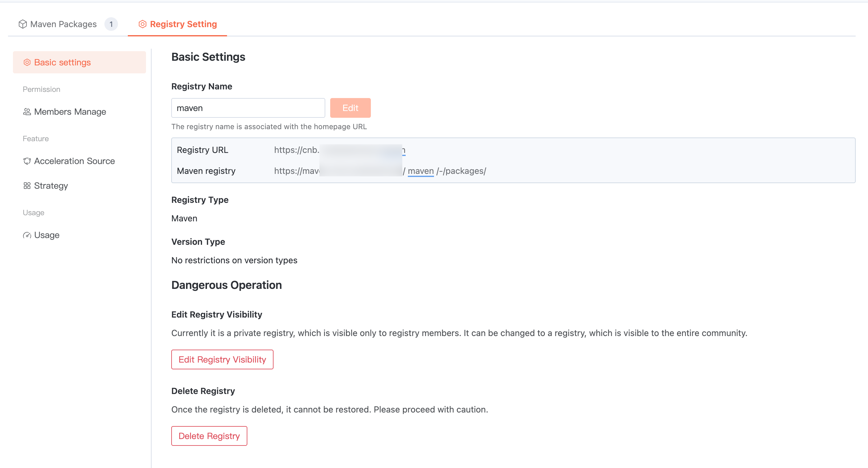Click the Maven Packages cube icon

click(x=22, y=24)
